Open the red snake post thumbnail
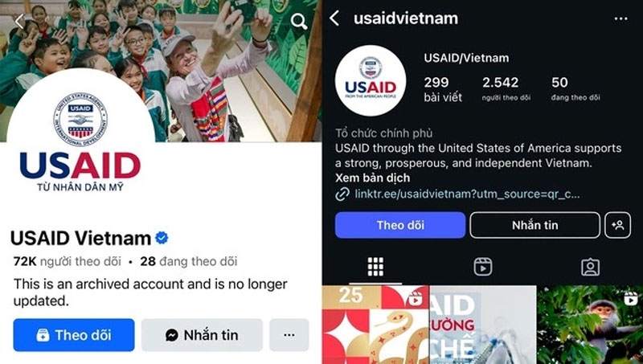Viewport: 643px width, 364px height. 375,325
